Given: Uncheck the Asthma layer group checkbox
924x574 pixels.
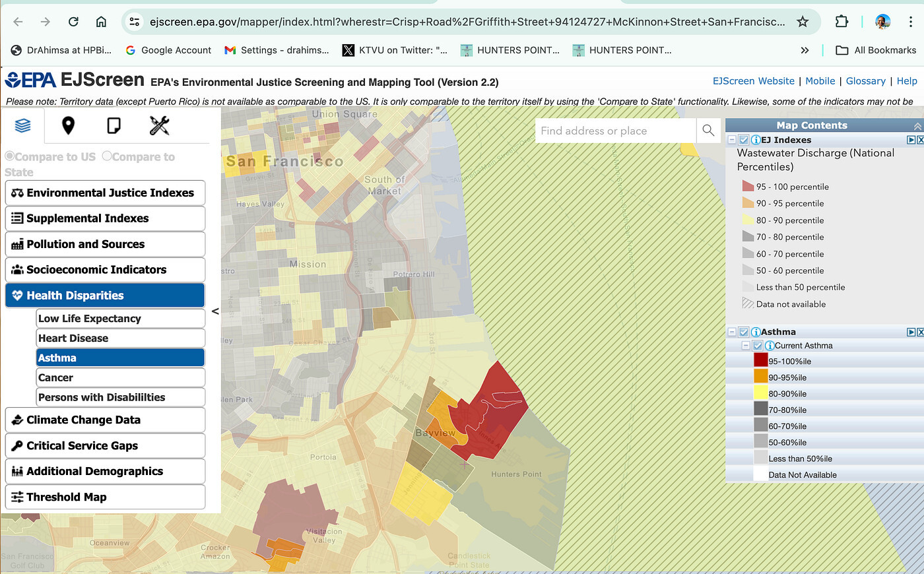Looking at the screenshot, I should pos(744,332).
